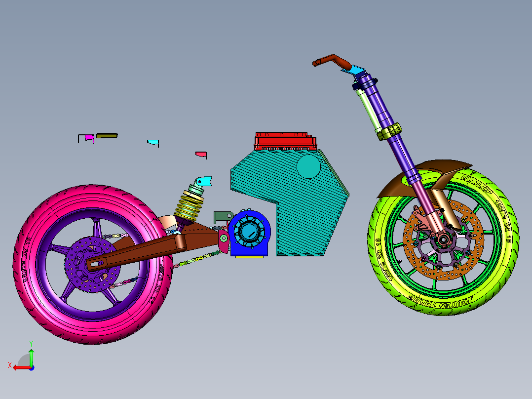Select the small red floating bracket
Viewport: 532px width, 399px height.
[x=201, y=155]
